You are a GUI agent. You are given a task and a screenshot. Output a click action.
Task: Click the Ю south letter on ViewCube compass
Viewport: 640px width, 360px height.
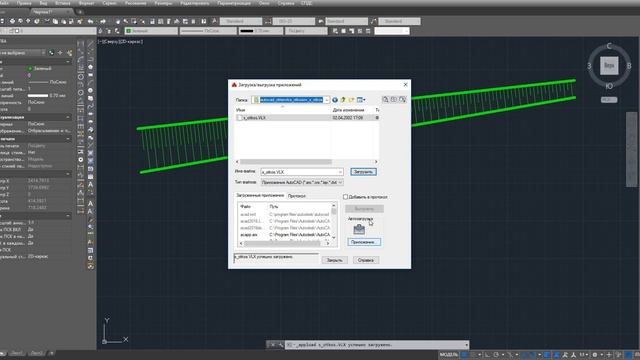point(609,86)
